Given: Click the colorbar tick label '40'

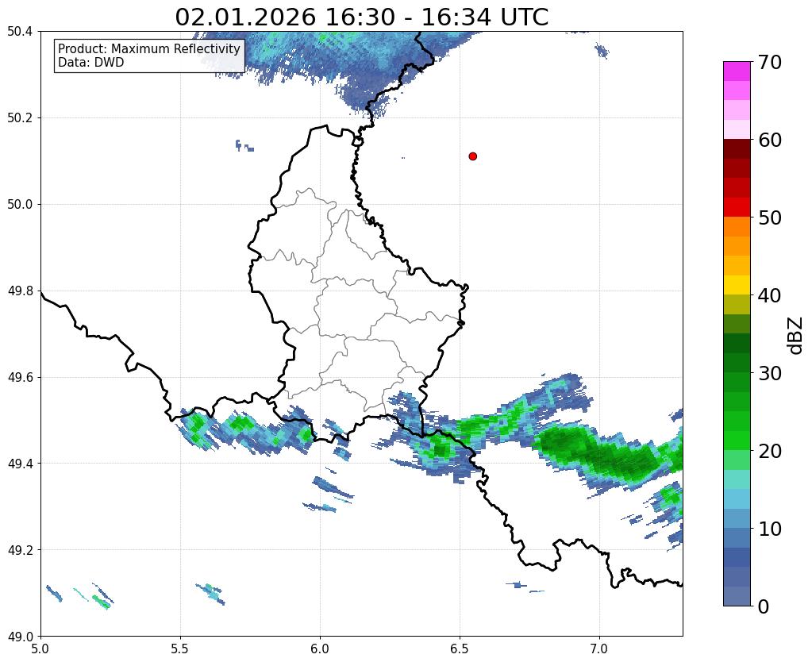Looking at the screenshot, I should 769,295.
